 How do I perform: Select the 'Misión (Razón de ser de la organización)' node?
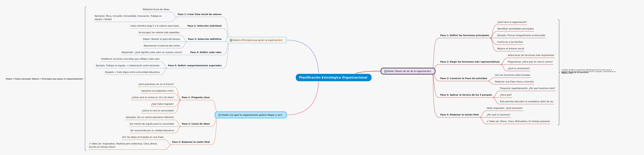pyautogui.click(x=408, y=71)
